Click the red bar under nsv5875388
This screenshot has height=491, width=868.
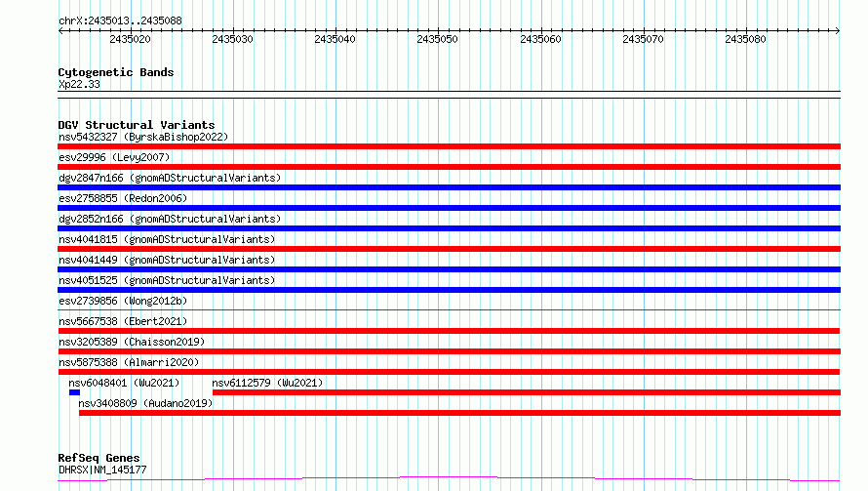pyautogui.click(x=449, y=372)
